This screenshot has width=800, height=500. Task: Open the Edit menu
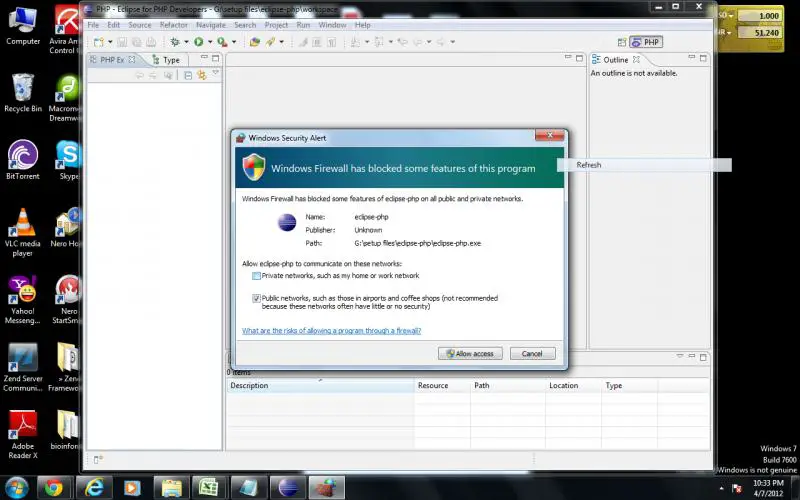pos(113,25)
